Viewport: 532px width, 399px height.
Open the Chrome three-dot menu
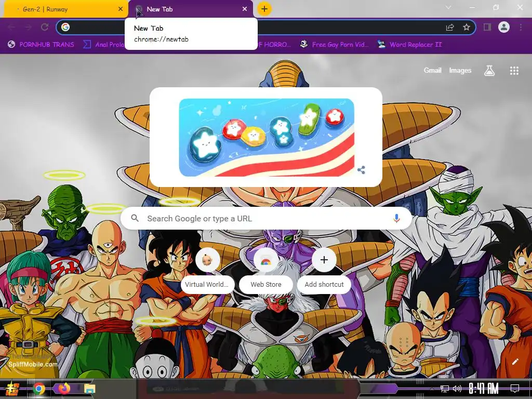click(521, 27)
